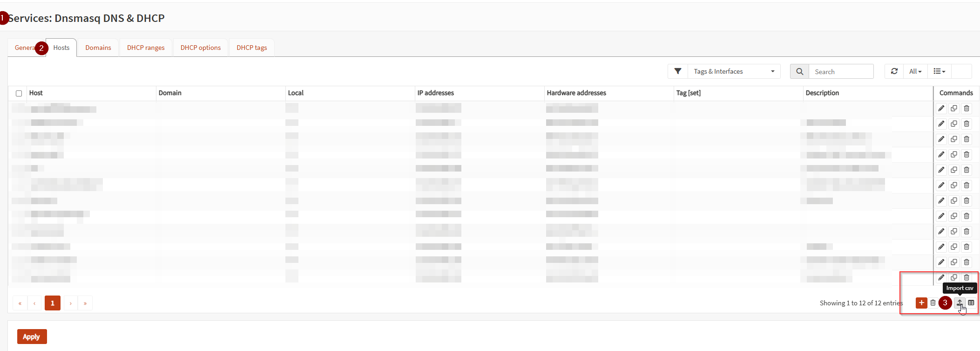Open the Domains tab
This screenshot has width=980, height=351.
click(x=98, y=48)
